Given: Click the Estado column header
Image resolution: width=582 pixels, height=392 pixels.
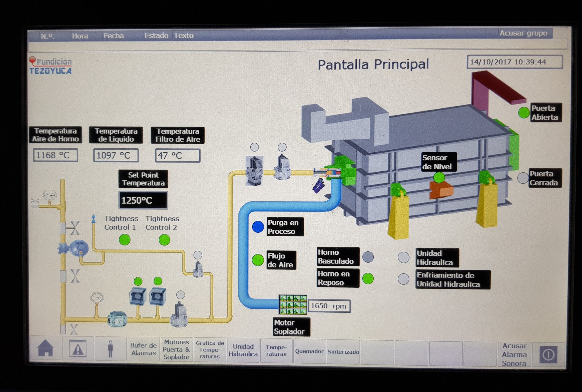Looking at the screenshot, I should coord(156,35).
